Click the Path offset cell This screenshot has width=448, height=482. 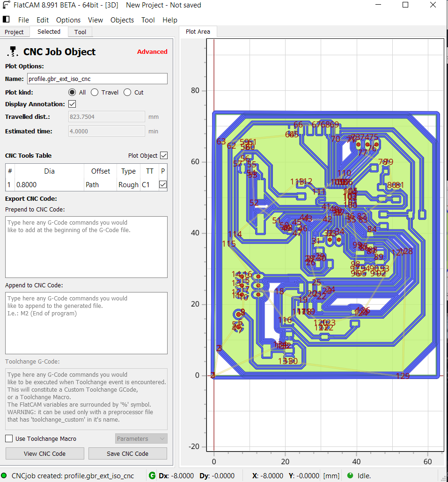(x=100, y=185)
